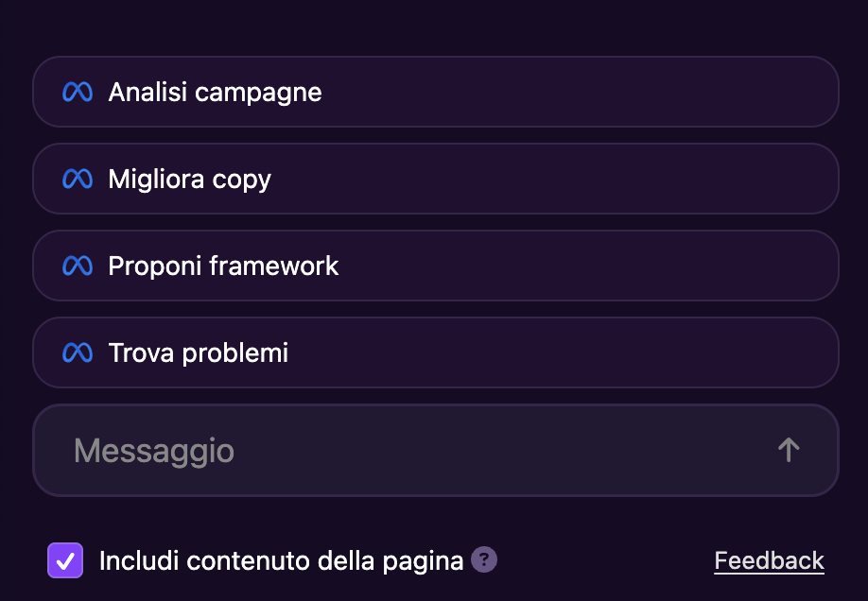Image resolution: width=868 pixels, height=601 pixels.
Task: Uncheck the Includi contenuto della pagina checkbox
Action: tap(65, 560)
